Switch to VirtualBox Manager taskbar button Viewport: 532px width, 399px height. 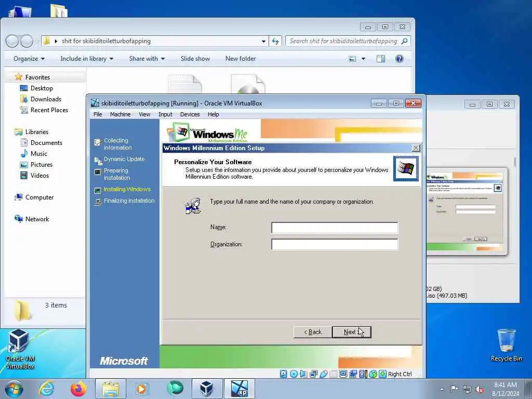point(207,389)
